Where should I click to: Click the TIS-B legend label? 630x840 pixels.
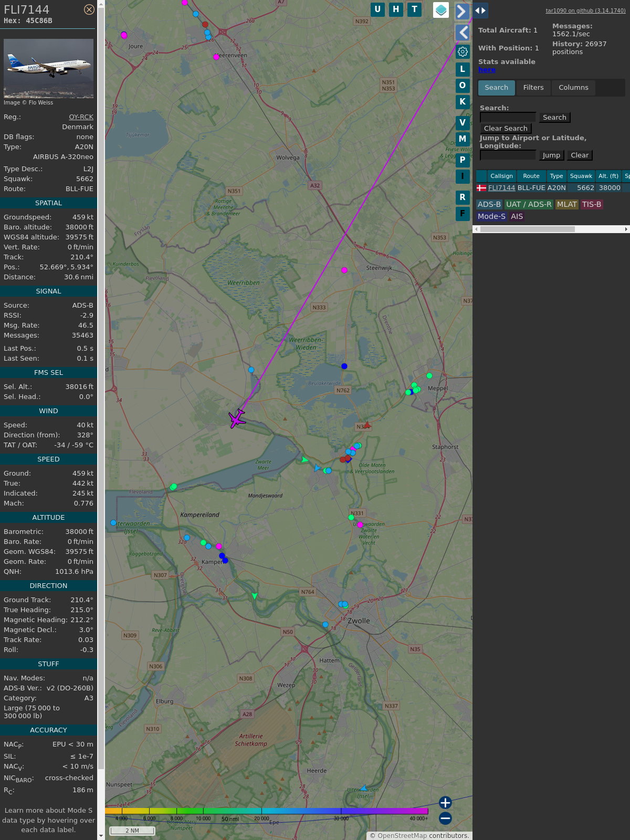[592, 204]
